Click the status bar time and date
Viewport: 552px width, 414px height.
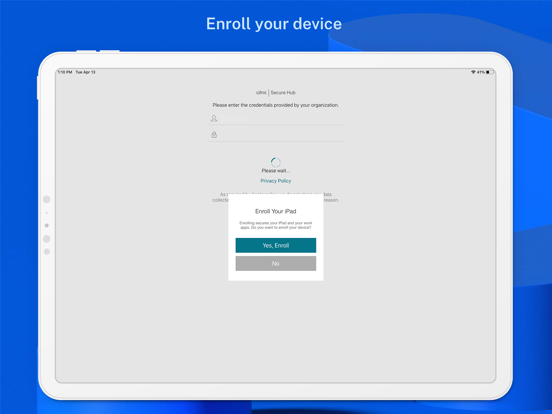(x=77, y=72)
